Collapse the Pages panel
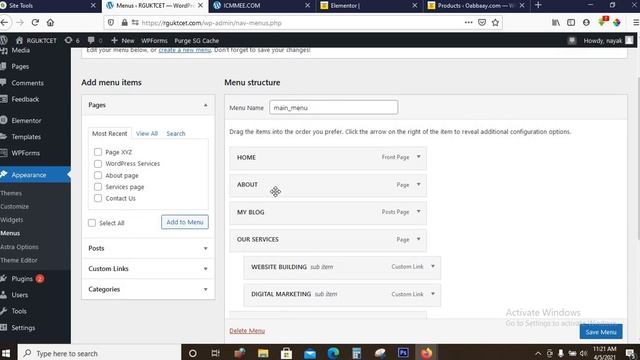Viewport: 640px width, 360px height. (x=205, y=105)
